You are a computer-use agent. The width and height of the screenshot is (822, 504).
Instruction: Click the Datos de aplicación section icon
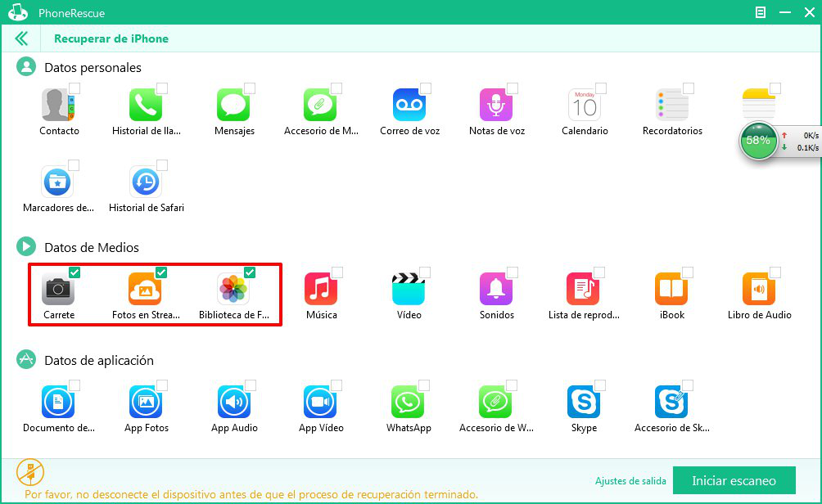pyautogui.click(x=25, y=359)
